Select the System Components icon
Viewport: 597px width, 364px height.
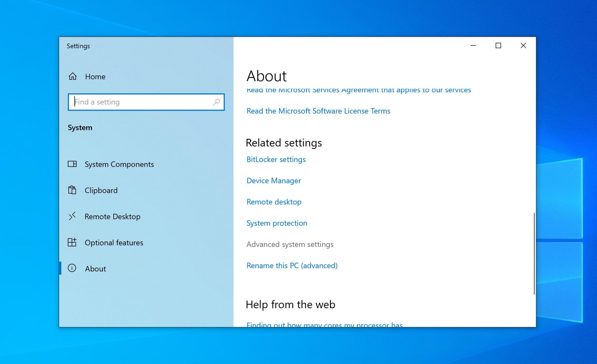(x=73, y=164)
